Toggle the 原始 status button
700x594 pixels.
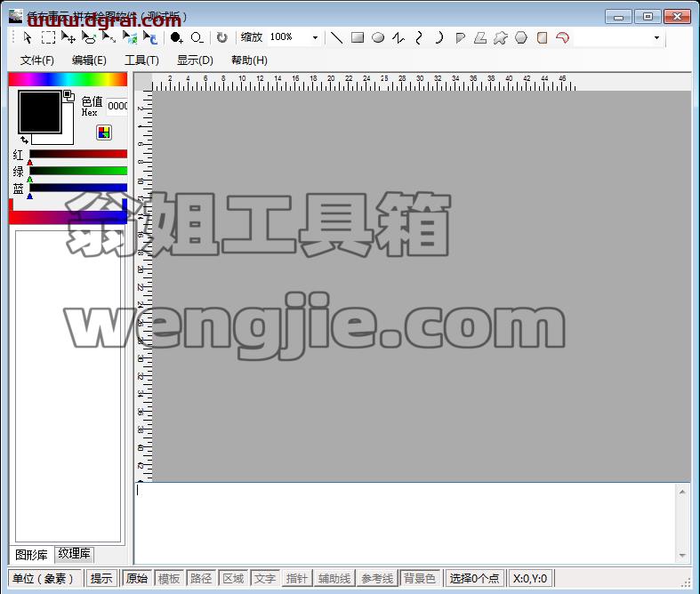[137, 578]
